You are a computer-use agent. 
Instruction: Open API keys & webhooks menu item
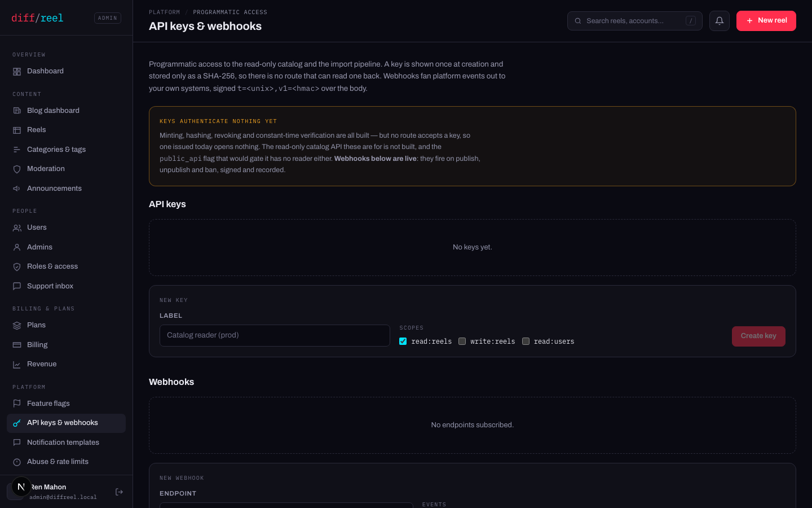pyautogui.click(x=66, y=423)
